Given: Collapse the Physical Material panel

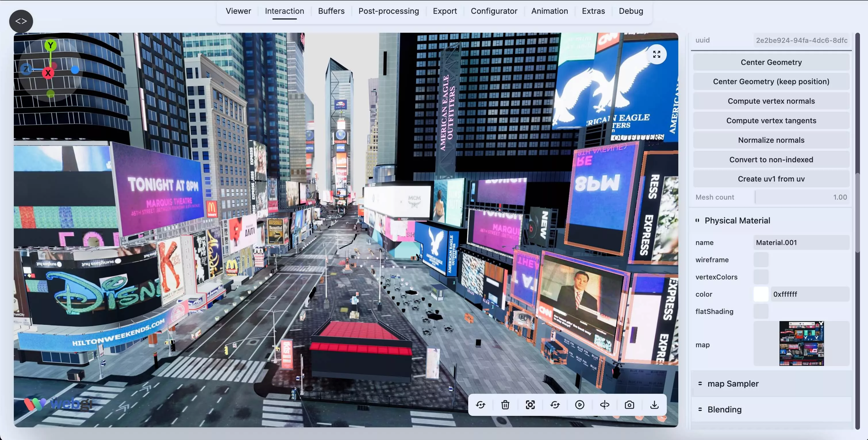Looking at the screenshot, I should (698, 221).
